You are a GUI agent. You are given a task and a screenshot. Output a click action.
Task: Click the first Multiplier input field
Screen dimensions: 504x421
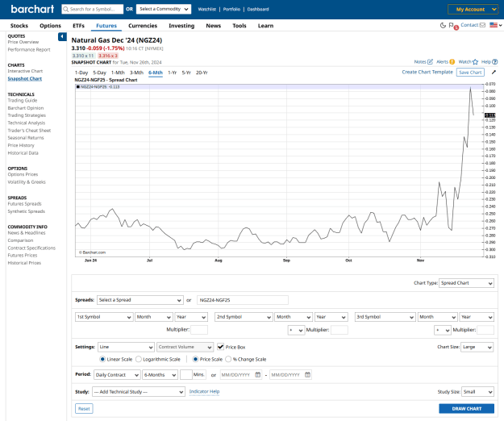pyautogui.click(x=199, y=330)
